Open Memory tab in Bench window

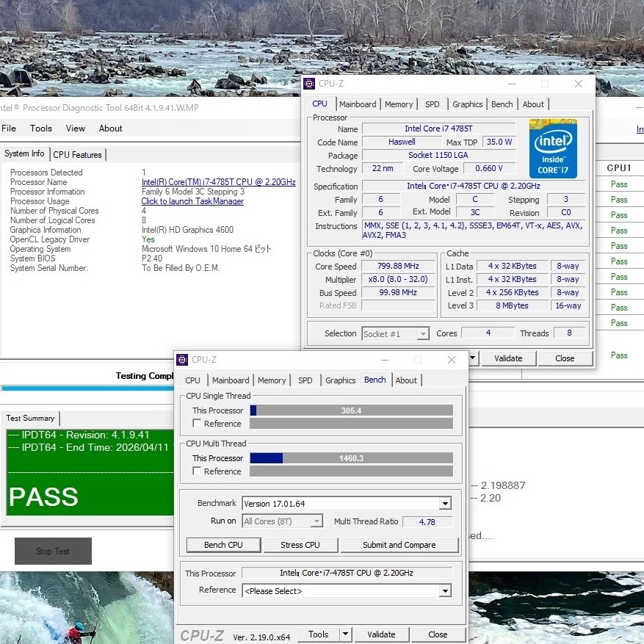(272, 380)
